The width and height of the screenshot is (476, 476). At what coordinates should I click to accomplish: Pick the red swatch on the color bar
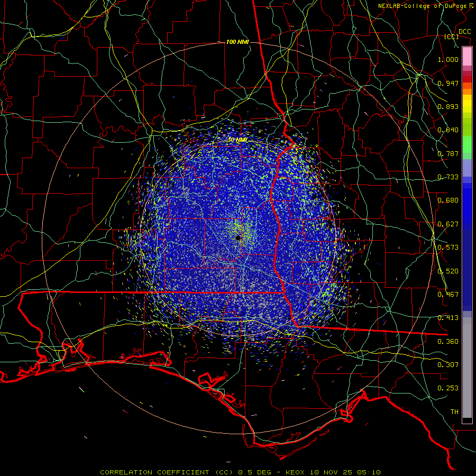tap(467, 79)
